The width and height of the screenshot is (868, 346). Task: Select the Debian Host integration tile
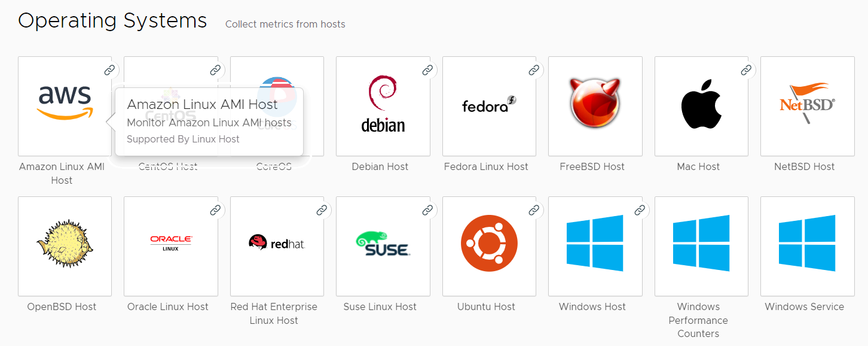[x=383, y=106]
